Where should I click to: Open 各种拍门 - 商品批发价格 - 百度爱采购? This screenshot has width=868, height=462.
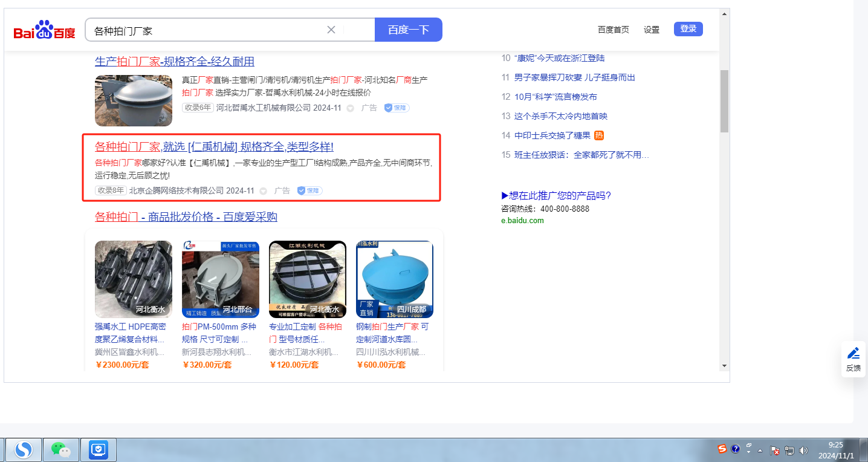tap(186, 217)
